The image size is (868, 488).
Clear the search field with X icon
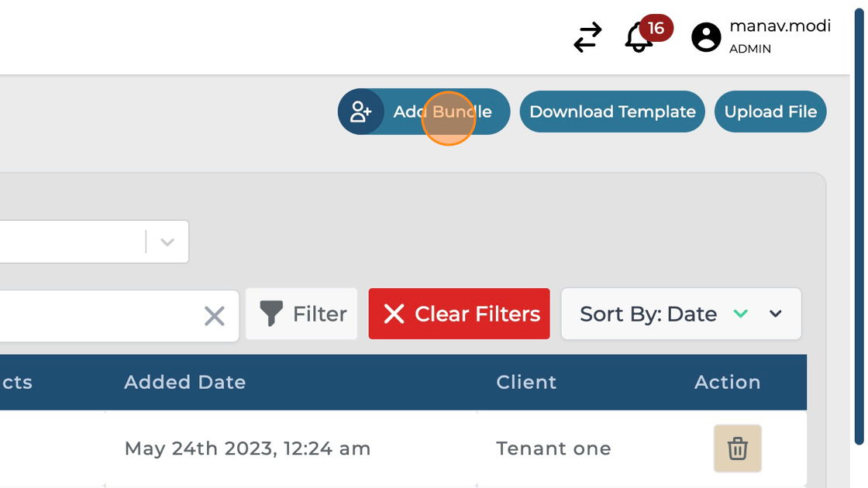point(215,315)
